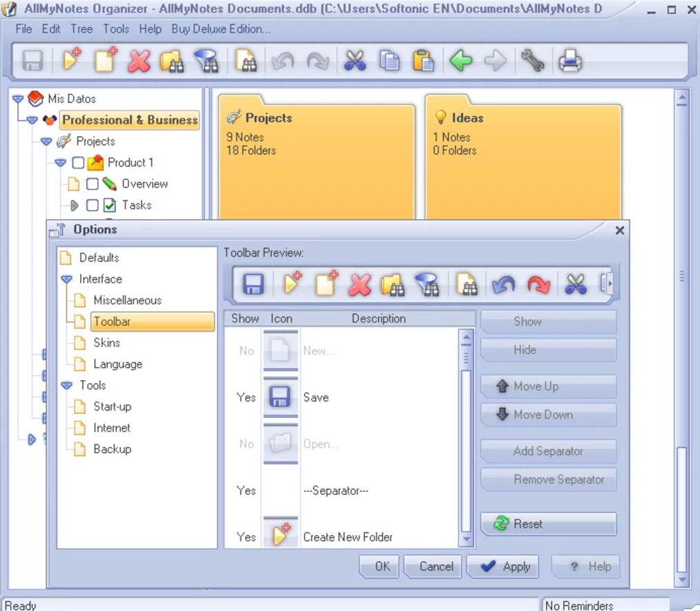Click note search binoculars icon in main toolbar
The height and width of the screenshot is (611, 700).
246,61
